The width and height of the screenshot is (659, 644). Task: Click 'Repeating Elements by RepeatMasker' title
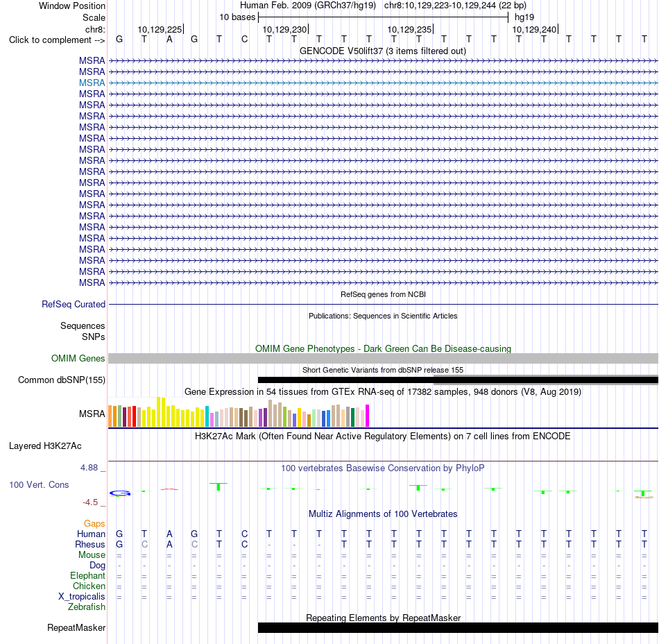point(383,618)
